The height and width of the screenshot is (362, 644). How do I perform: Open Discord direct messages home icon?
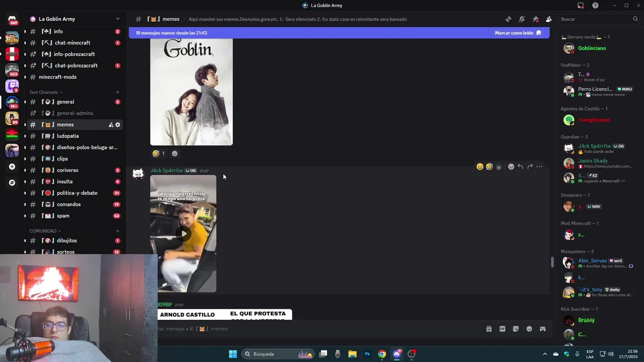(12, 20)
